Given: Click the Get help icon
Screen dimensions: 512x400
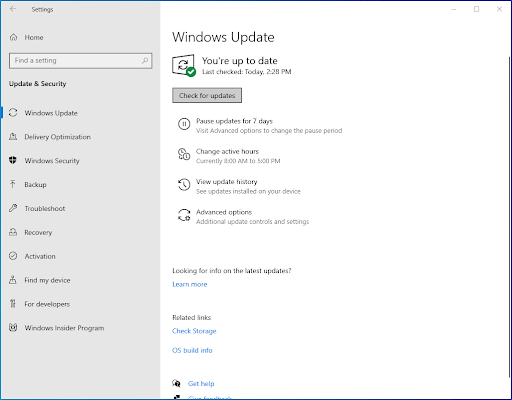Looking at the screenshot, I should 176,383.
